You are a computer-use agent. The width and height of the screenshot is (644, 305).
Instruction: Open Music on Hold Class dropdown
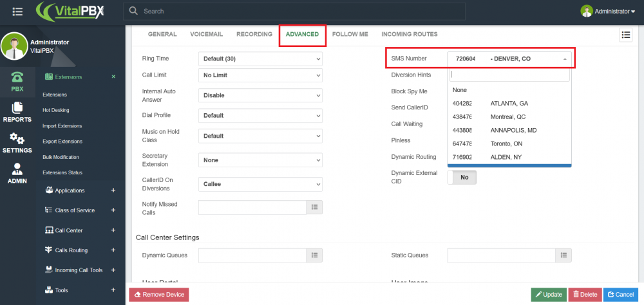click(x=260, y=136)
